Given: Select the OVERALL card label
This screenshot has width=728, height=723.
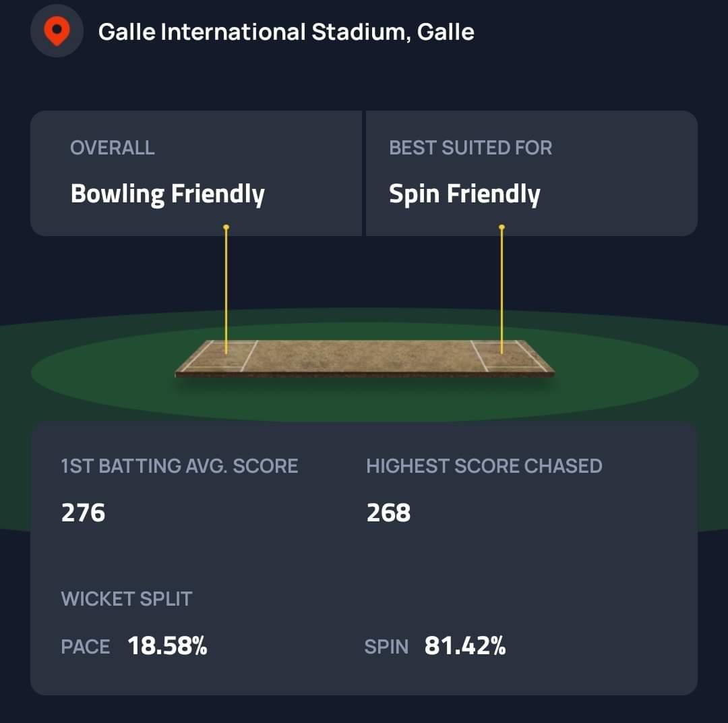Looking at the screenshot, I should click(x=113, y=148).
